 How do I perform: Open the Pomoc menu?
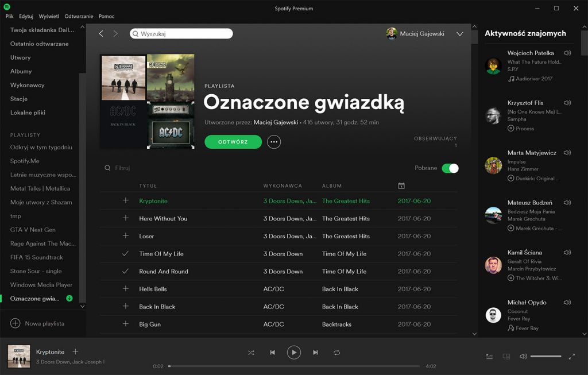106,16
